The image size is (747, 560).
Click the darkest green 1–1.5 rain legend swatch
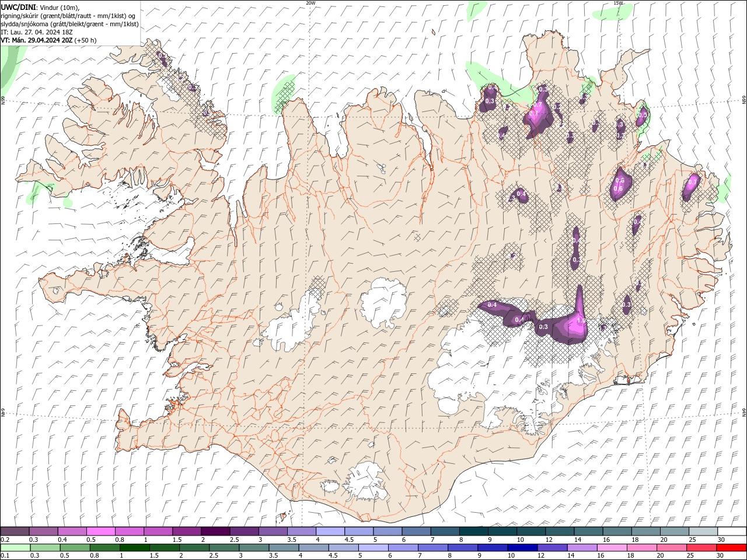[135, 548]
